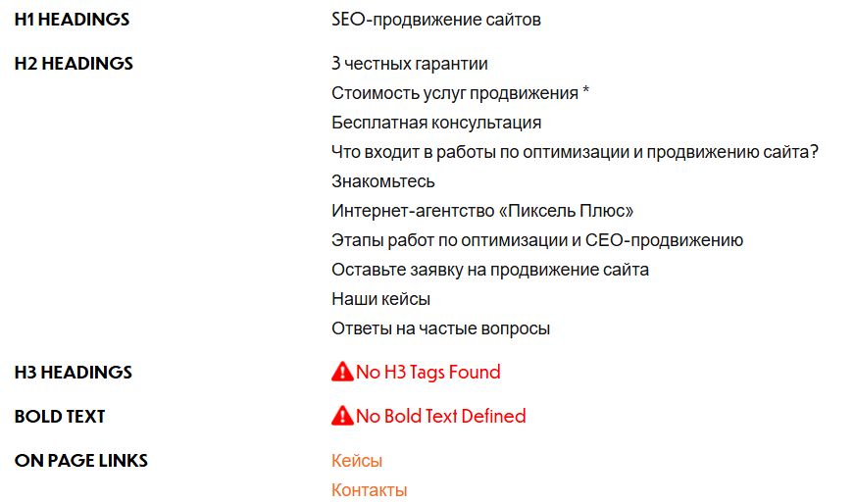Image resolution: width=855 pixels, height=504 pixels.
Task: Open the Кейсы link
Action: click(357, 461)
